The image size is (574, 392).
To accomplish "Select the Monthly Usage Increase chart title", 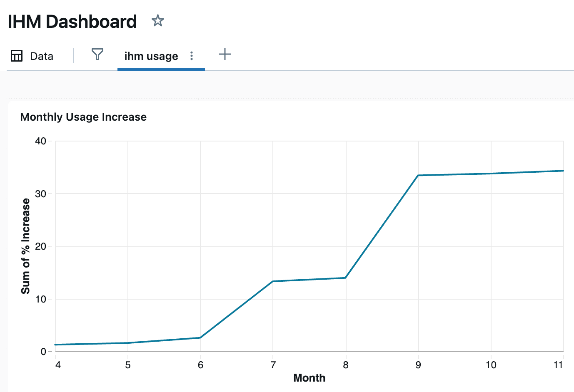I will (x=83, y=117).
